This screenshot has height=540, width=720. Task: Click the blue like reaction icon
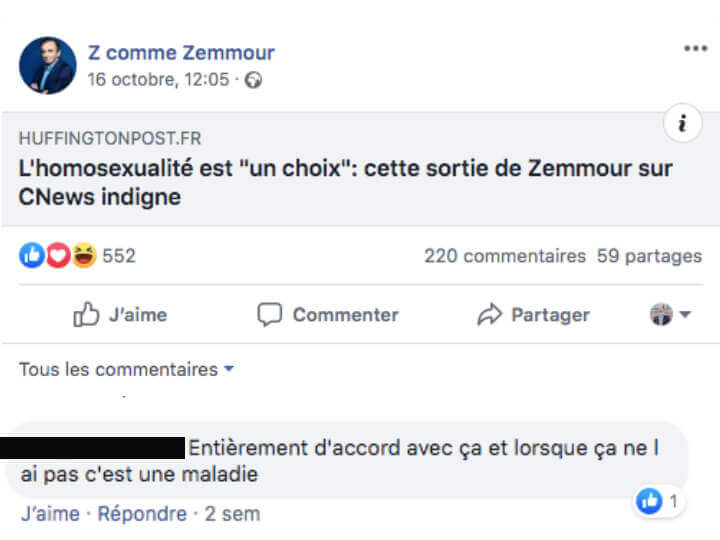tap(32, 256)
